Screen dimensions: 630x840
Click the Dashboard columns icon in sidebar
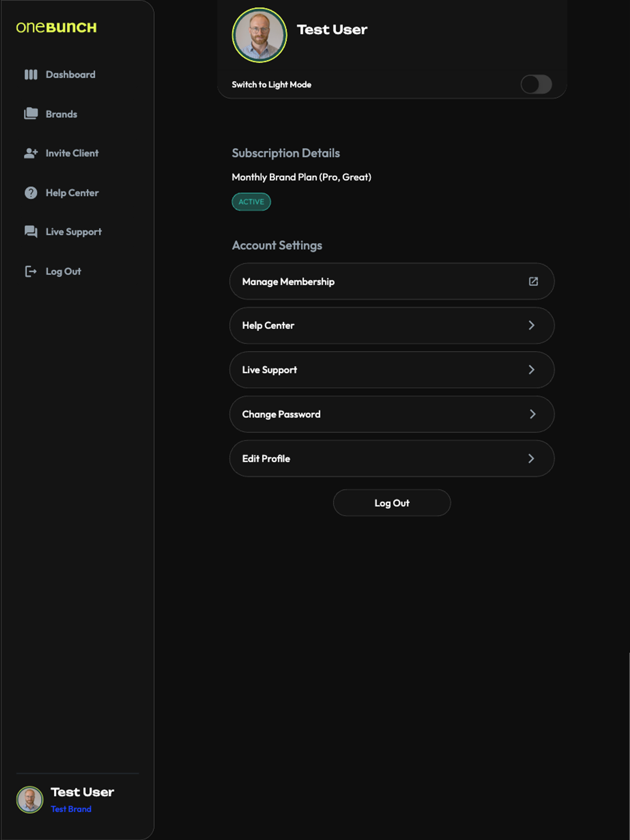(31, 74)
